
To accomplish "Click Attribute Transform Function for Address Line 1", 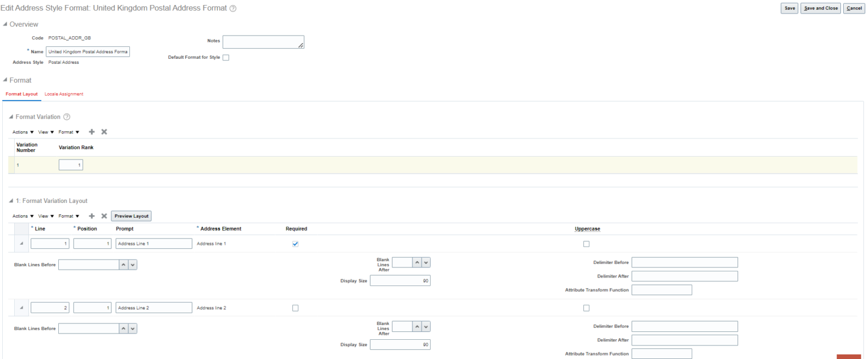I will pyautogui.click(x=662, y=290).
